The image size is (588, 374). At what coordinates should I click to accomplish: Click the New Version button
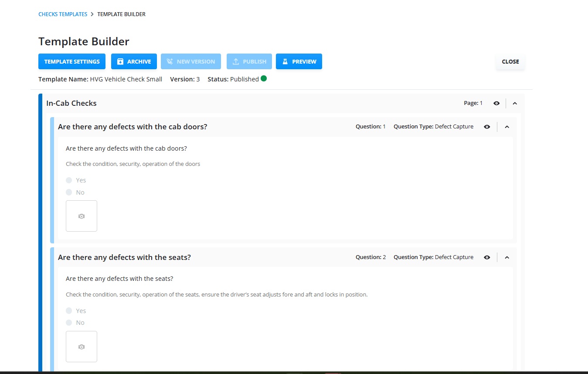(x=191, y=61)
